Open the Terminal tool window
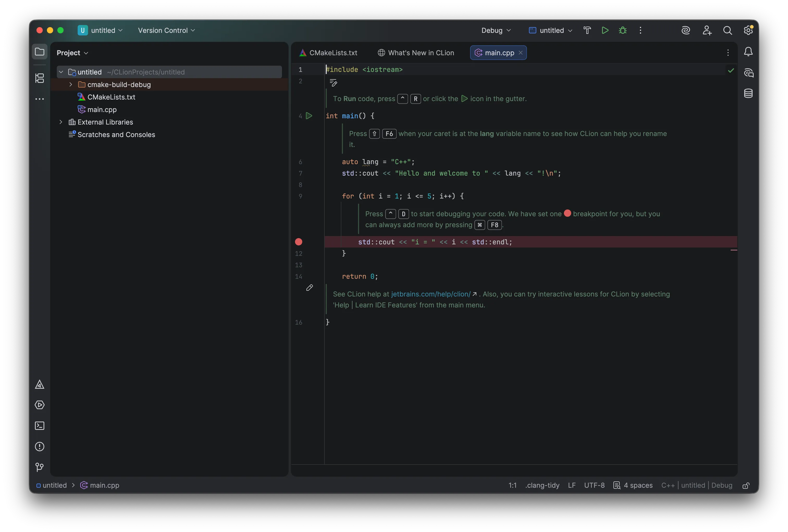The image size is (788, 532). [39, 425]
